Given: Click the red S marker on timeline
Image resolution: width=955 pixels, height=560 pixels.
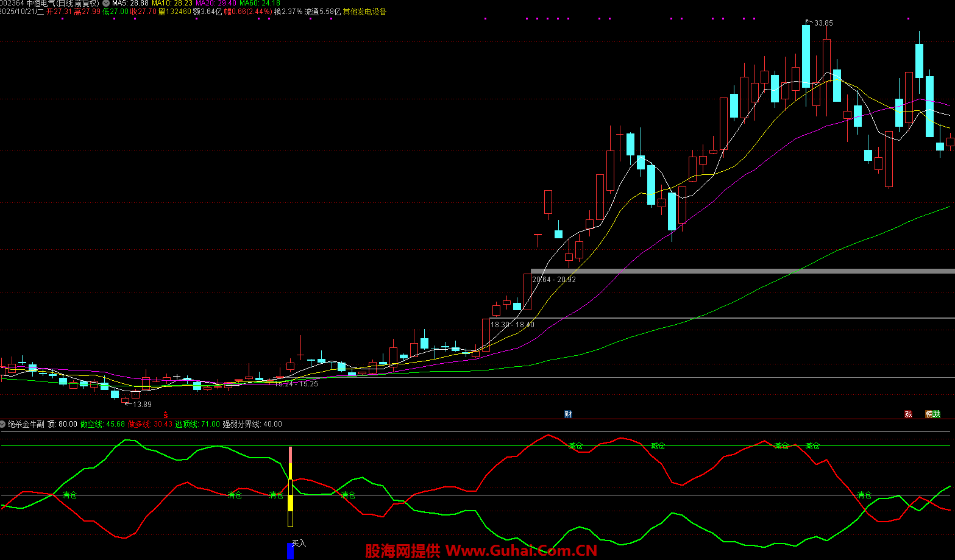Looking at the screenshot, I should pyautogui.click(x=165, y=414).
